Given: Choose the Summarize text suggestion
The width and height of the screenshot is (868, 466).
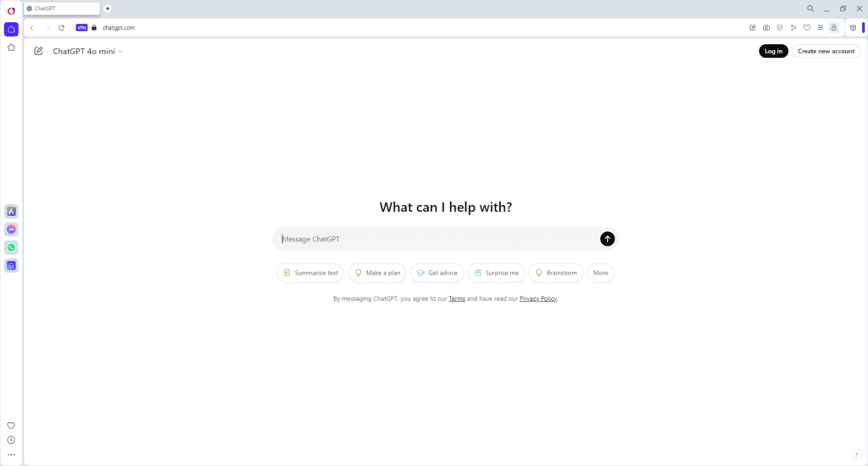Looking at the screenshot, I should pos(310,273).
